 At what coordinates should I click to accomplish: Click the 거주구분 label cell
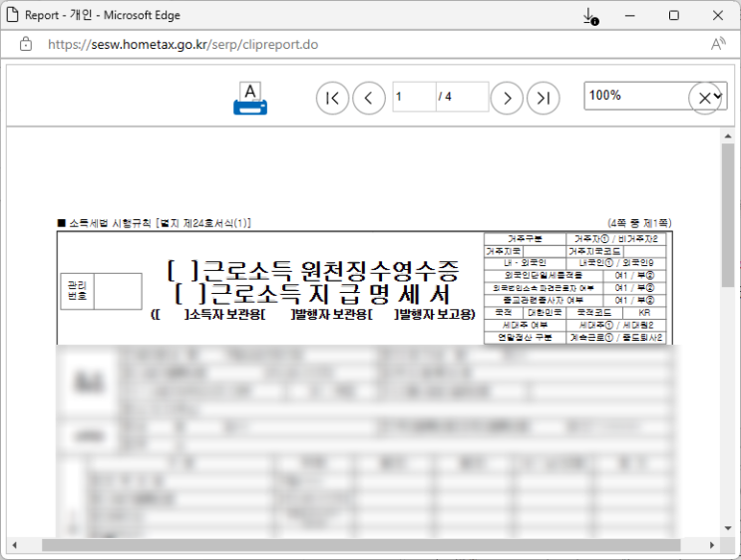[x=525, y=239]
